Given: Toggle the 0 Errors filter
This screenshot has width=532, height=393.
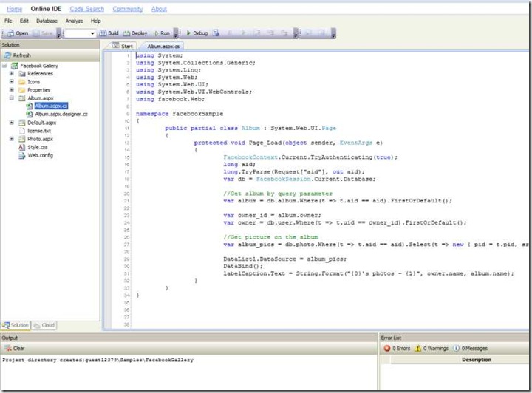Looking at the screenshot, I should pos(397,348).
